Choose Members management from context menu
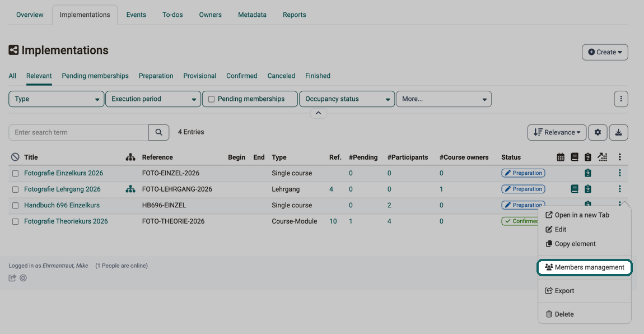This screenshot has width=644, height=334. point(585,267)
